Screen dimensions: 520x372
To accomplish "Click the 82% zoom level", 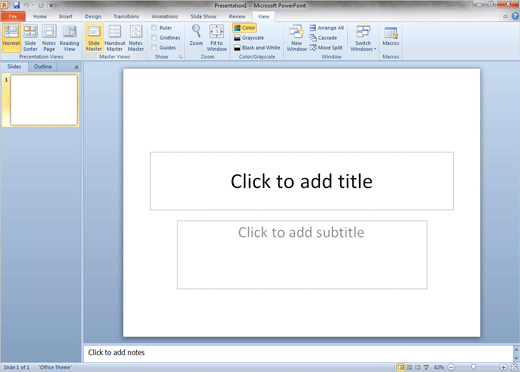I will point(439,367).
